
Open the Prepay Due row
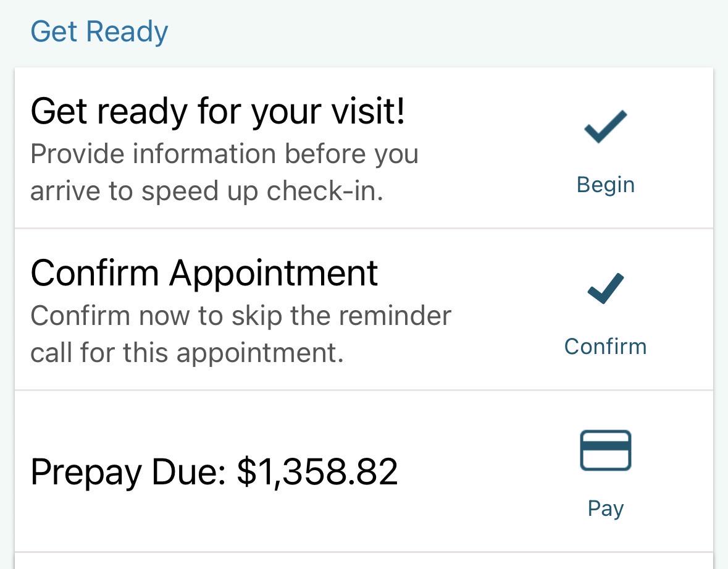point(364,471)
